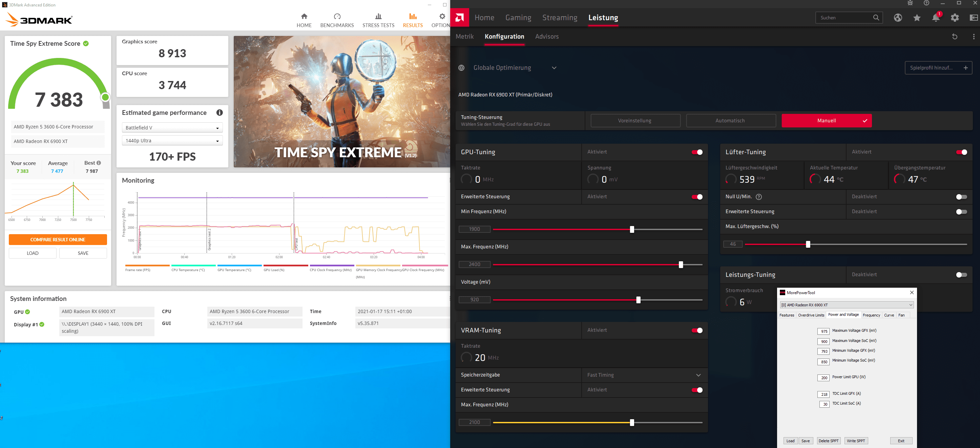Click Compare Result Online button
Viewport: 980px width, 448px height.
58,239
